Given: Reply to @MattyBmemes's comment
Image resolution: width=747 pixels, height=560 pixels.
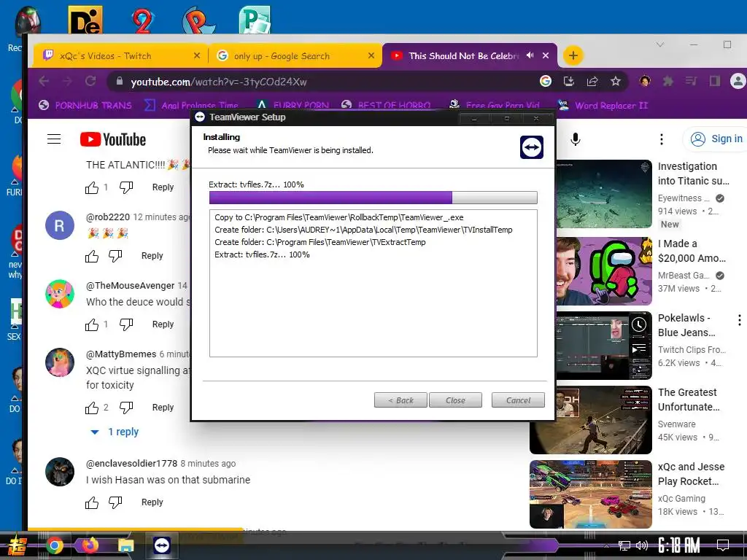Looking at the screenshot, I should coord(163,408).
